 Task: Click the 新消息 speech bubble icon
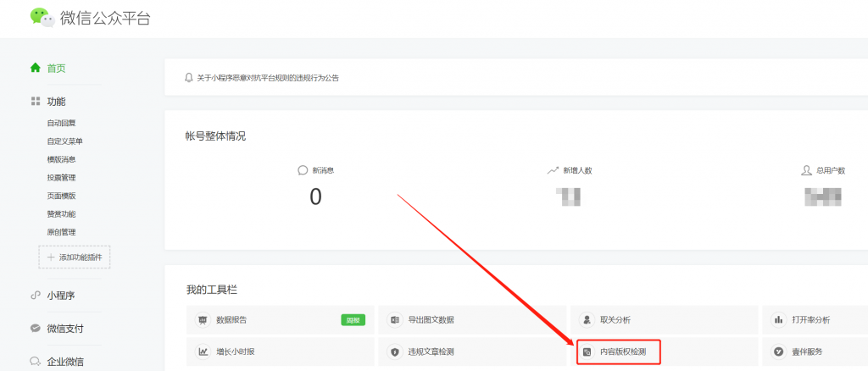click(303, 170)
